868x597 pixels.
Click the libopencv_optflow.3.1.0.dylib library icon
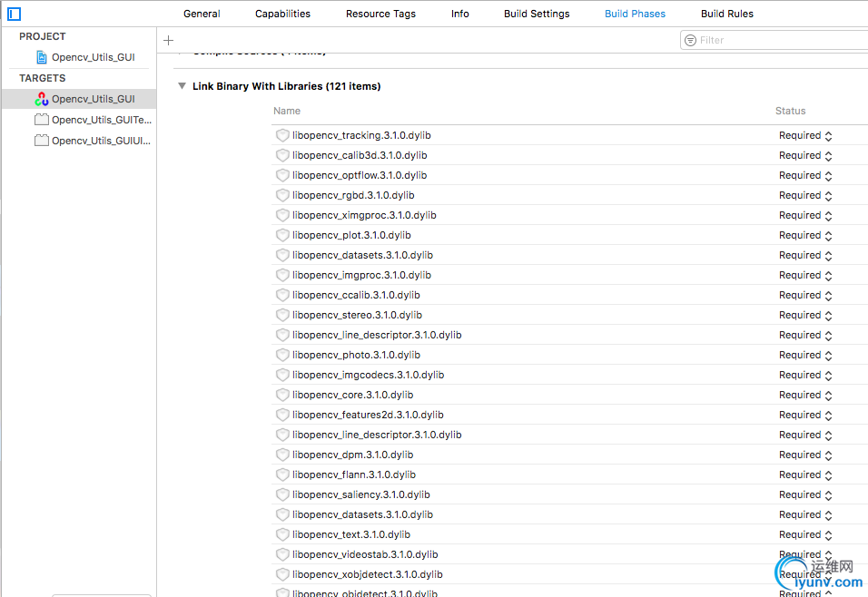click(x=282, y=175)
